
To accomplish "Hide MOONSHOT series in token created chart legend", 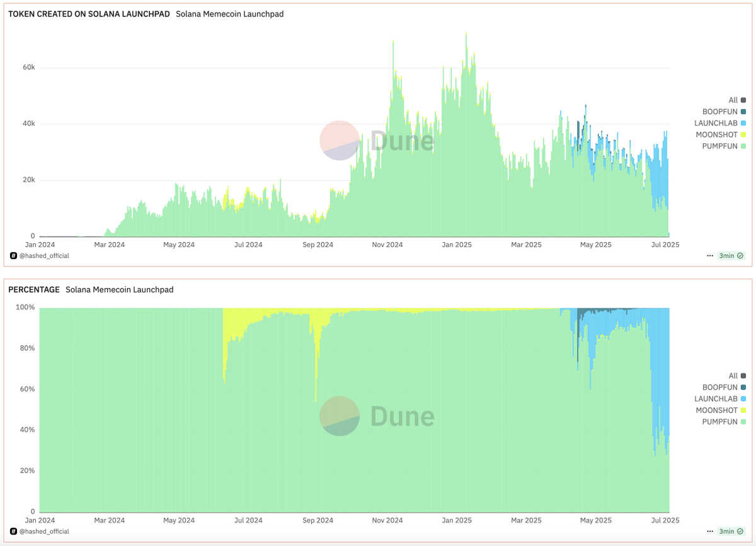I will 721,134.
